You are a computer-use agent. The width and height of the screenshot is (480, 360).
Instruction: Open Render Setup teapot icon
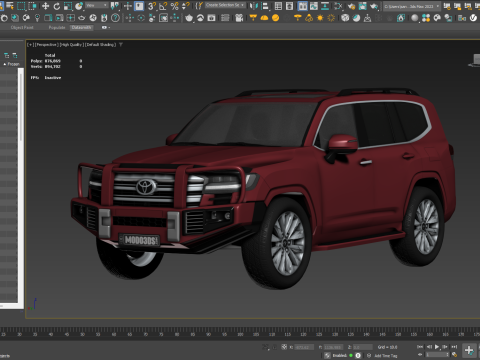tap(351, 6)
